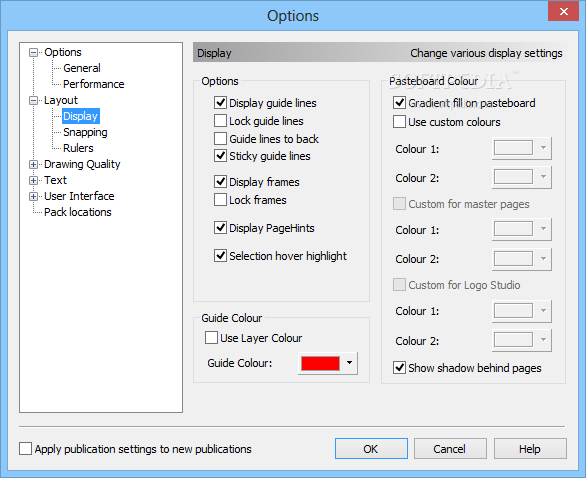
Task: Open Logo Studio Colour 1 dropdown
Action: coord(543,311)
